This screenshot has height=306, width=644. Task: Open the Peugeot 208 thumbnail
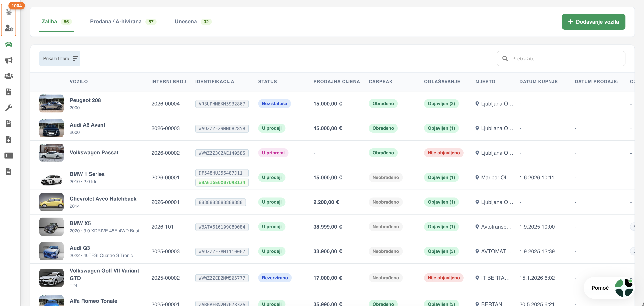[51, 104]
